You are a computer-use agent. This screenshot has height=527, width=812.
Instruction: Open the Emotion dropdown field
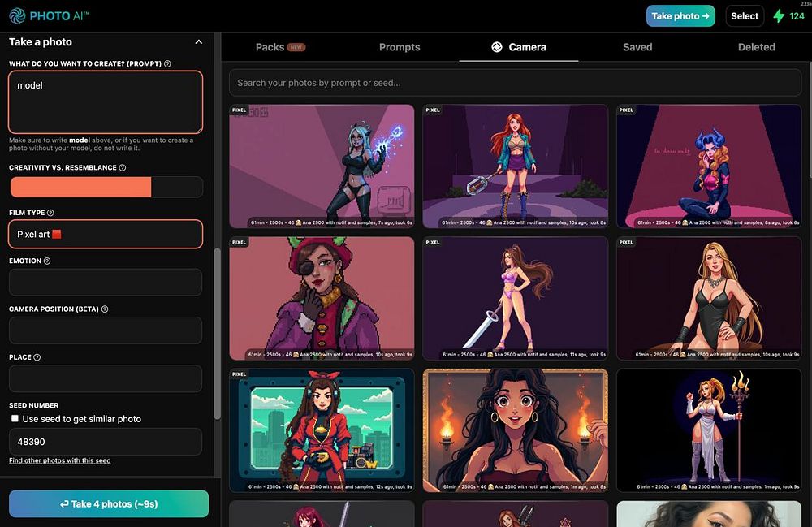[106, 282]
